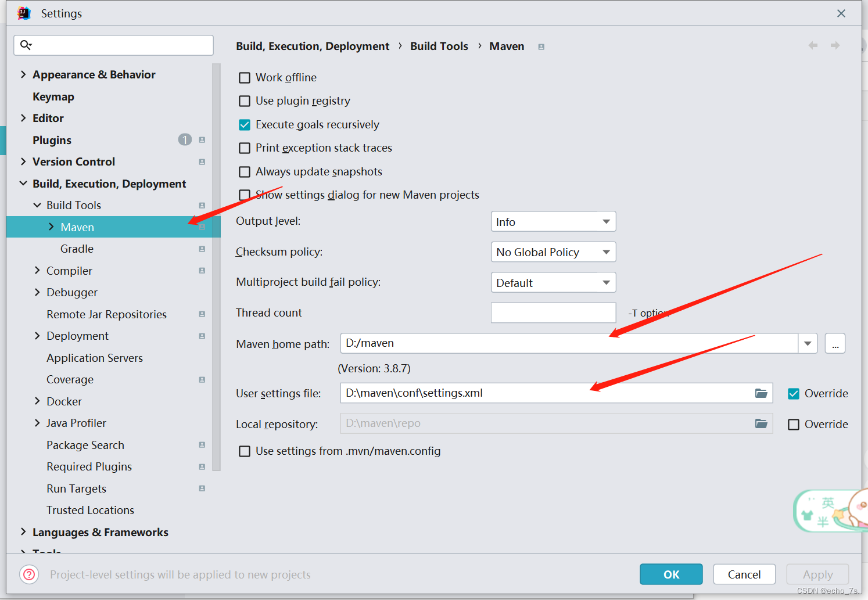Select Gradle in settings tree

click(77, 249)
